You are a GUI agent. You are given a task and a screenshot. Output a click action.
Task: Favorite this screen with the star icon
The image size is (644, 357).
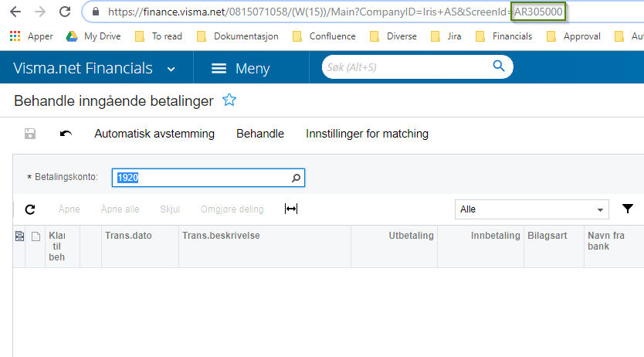pos(229,100)
